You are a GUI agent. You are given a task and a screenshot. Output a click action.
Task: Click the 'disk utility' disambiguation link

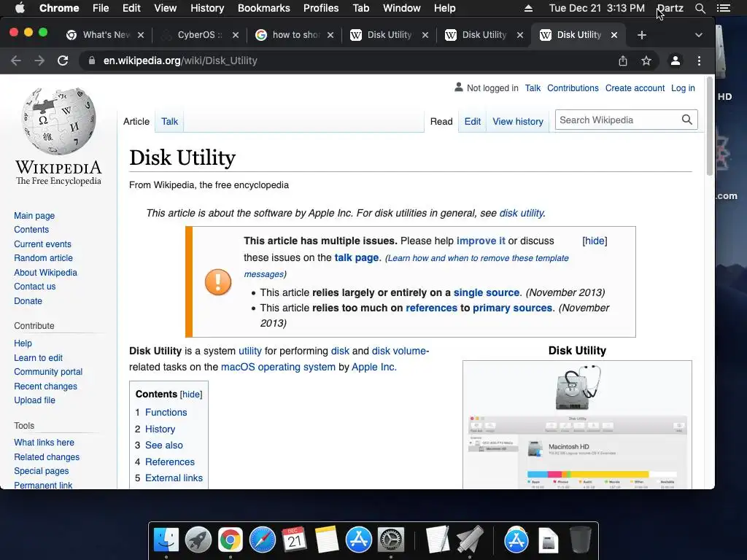click(x=522, y=214)
